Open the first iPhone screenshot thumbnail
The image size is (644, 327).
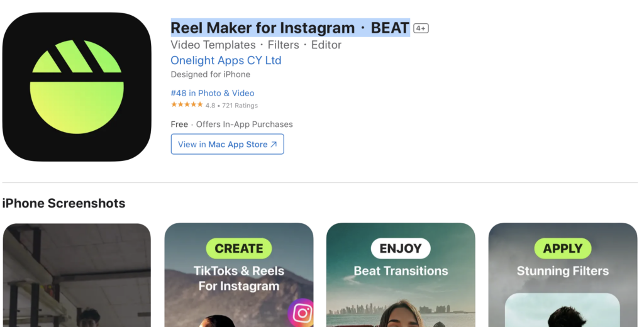coord(77,275)
